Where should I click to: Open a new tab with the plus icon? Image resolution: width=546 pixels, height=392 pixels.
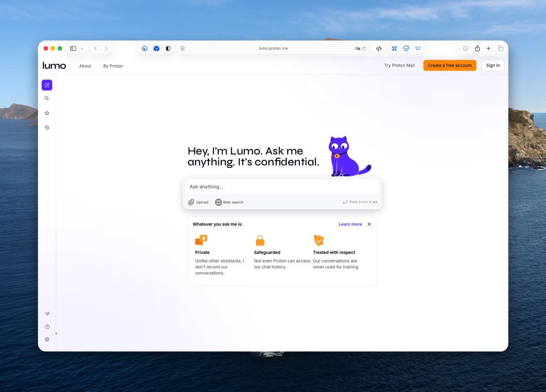tap(488, 49)
